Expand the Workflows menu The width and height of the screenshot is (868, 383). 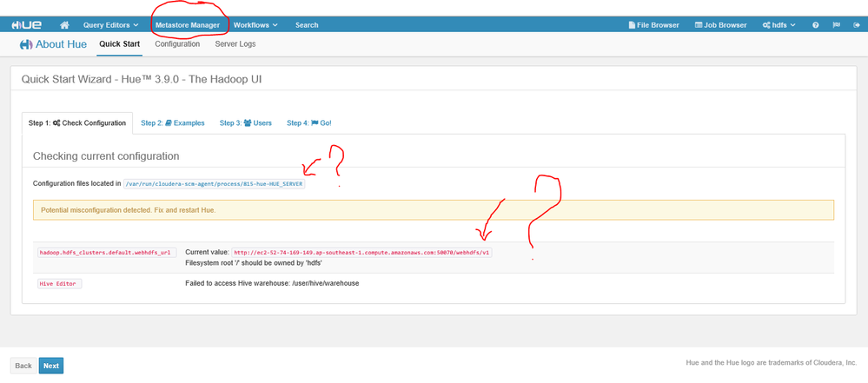coord(255,25)
